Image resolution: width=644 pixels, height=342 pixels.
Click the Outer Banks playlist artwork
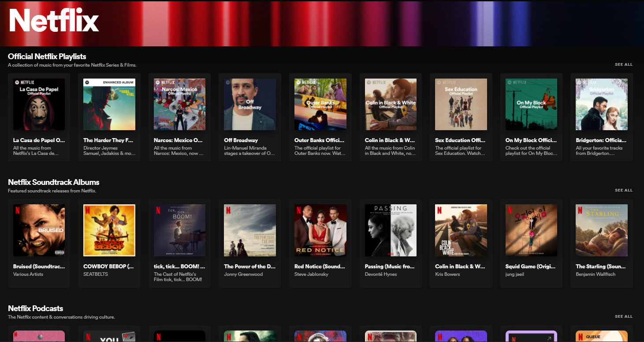[x=320, y=105]
